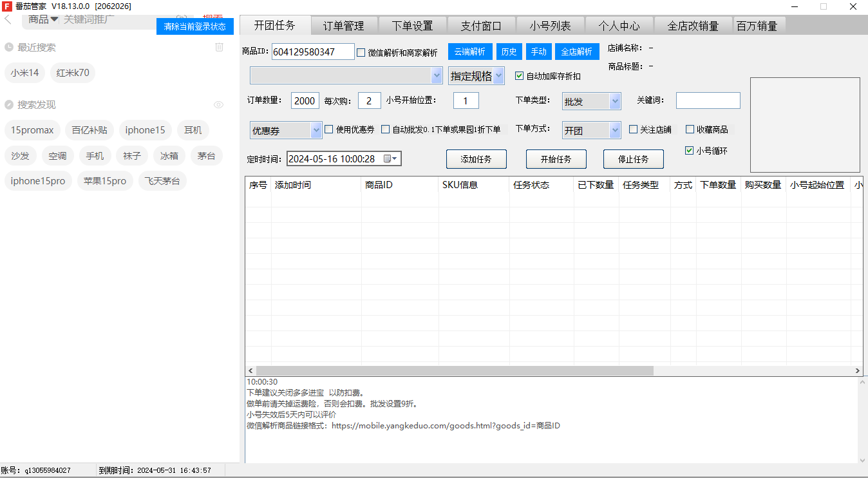Screen dimensions: 868x478
Task: Click the task table scroll right arrow
Action: pos(858,370)
